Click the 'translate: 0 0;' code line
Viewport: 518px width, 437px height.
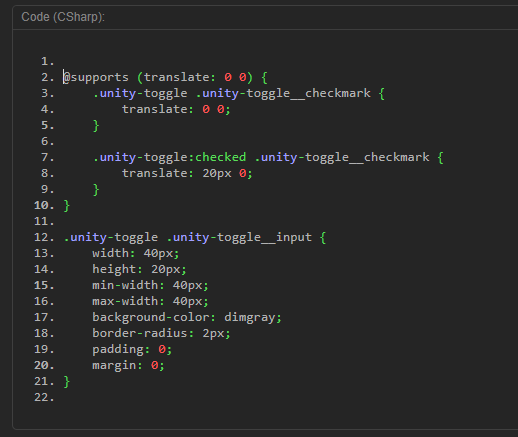click(x=176, y=109)
